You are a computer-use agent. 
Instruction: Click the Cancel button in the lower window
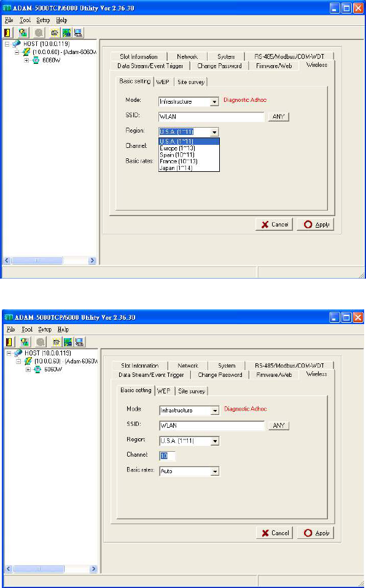coord(274,533)
